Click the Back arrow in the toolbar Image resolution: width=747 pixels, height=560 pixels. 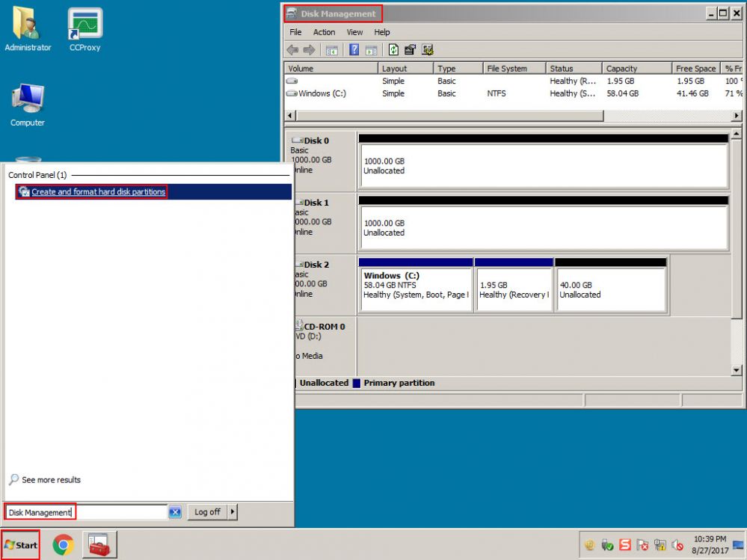point(292,49)
